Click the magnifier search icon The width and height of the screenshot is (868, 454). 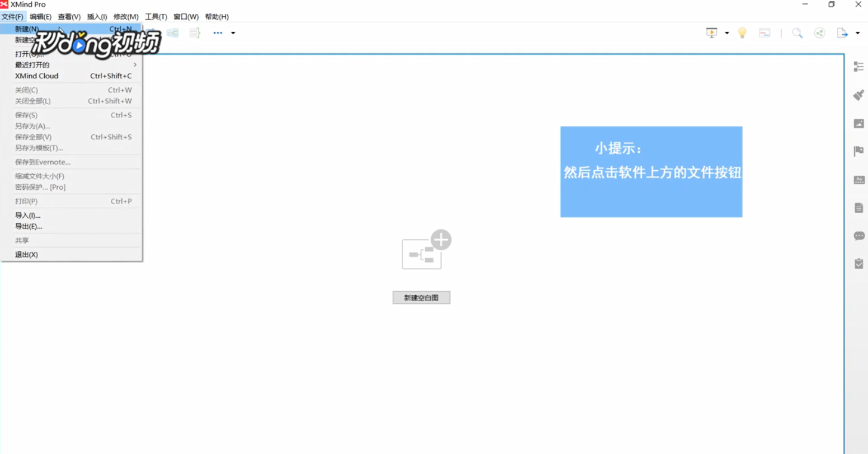coord(797,33)
